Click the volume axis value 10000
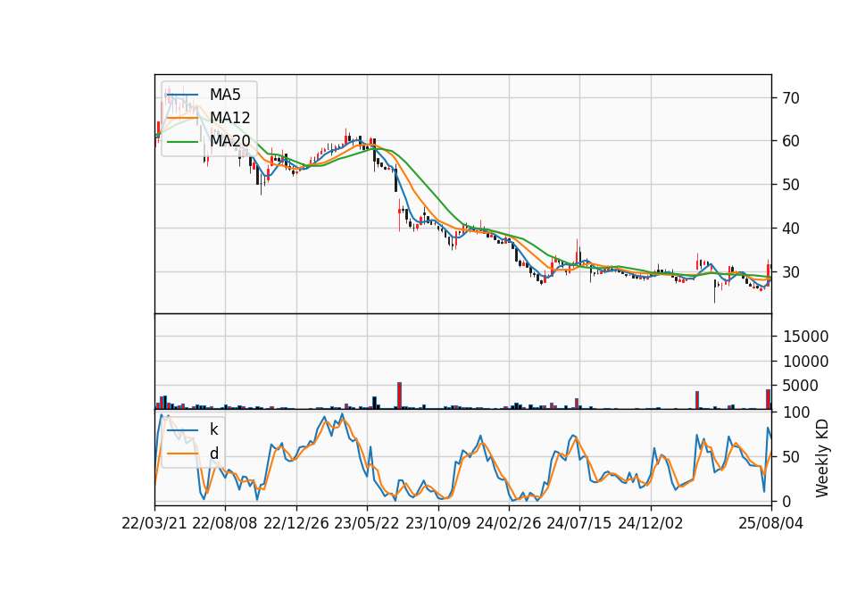 [805, 362]
